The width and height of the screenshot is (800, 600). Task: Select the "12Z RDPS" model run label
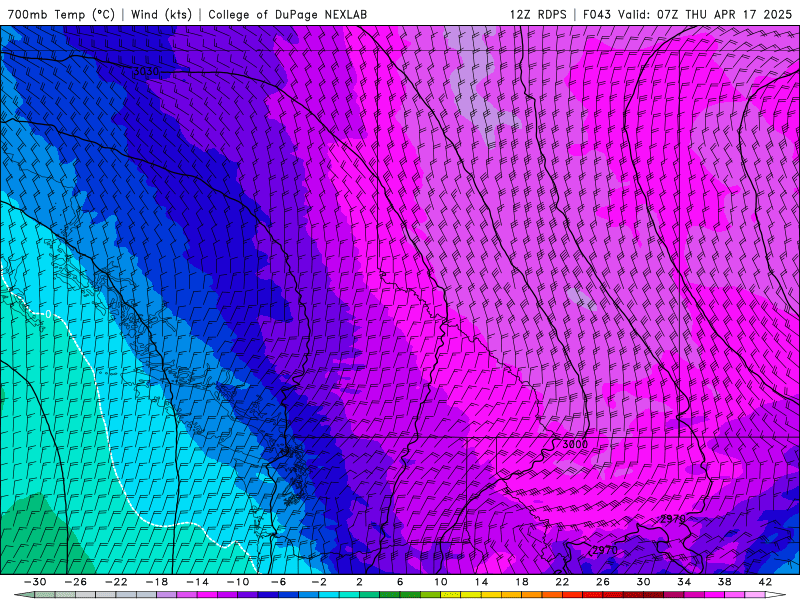click(538, 14)
